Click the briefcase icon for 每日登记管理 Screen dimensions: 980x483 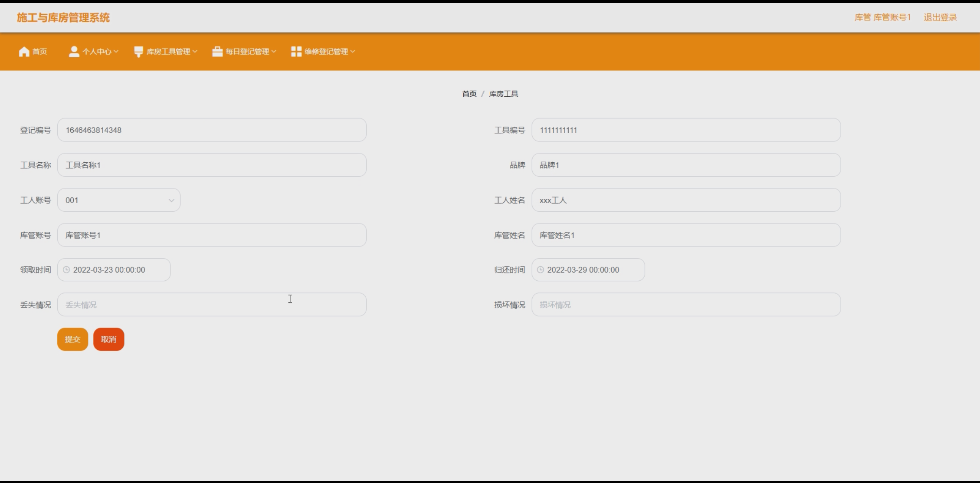pos(217,52)
